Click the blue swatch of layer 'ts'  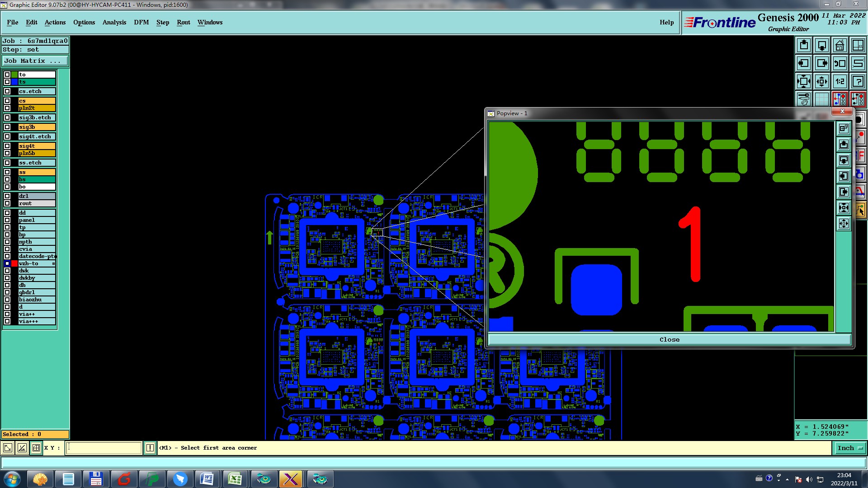[x=14, y=82]
